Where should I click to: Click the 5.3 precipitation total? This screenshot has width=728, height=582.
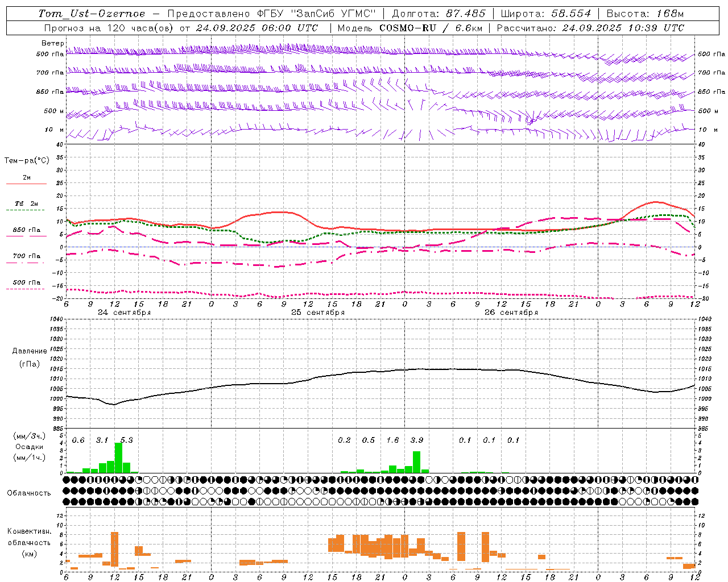126,440
